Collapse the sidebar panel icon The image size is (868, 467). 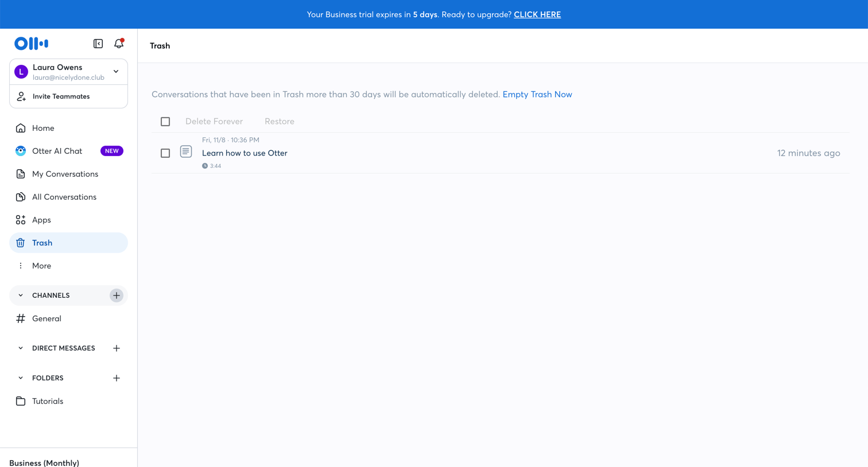point(98,44)
